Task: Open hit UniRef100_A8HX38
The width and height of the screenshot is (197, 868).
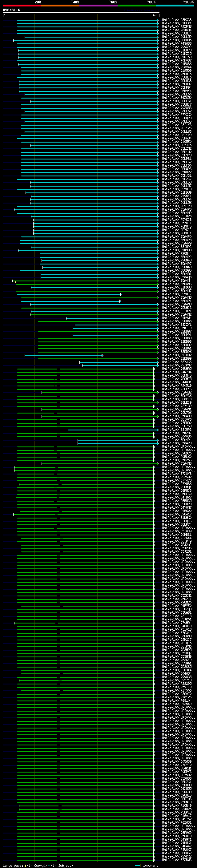Action: pos(176,20)
